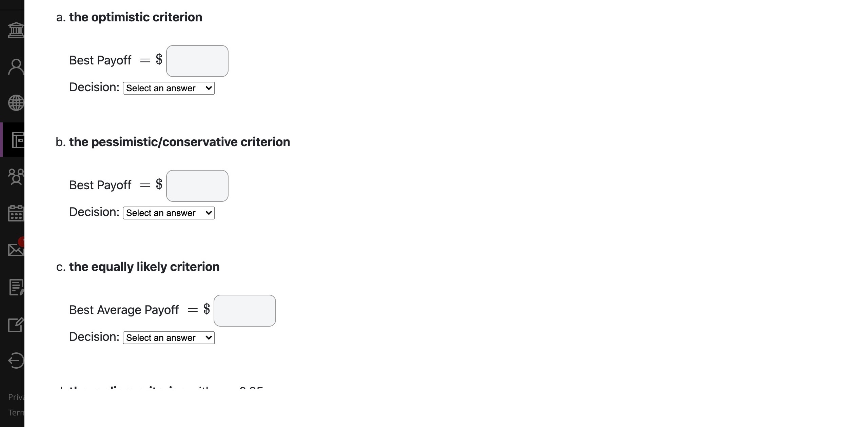The height and width of the screenshot is (427, 868).
Task: Open the institution home icon in sidebar
Action: tap(15, 30)
